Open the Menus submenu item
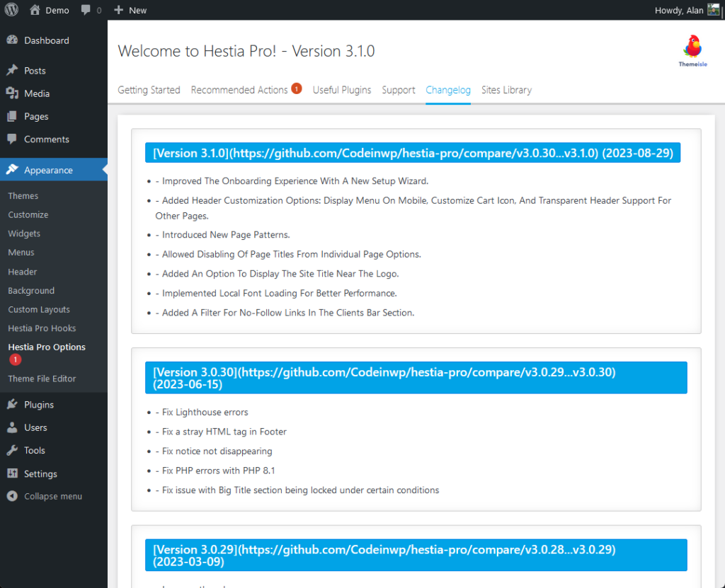 [21, 253]
